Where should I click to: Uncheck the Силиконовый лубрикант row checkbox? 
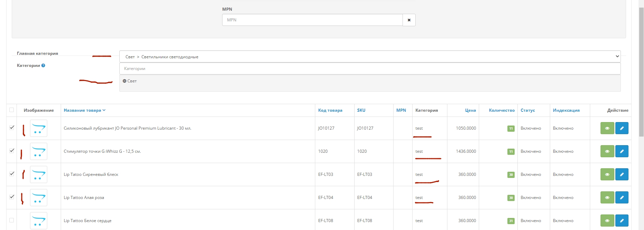point(12,128)
